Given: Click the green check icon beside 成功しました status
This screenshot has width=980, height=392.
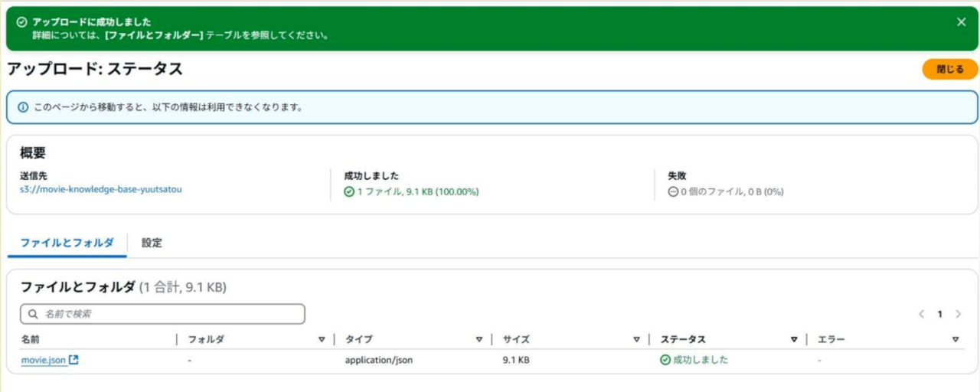Looking at the screenshot, I should [x=665, y=360].
